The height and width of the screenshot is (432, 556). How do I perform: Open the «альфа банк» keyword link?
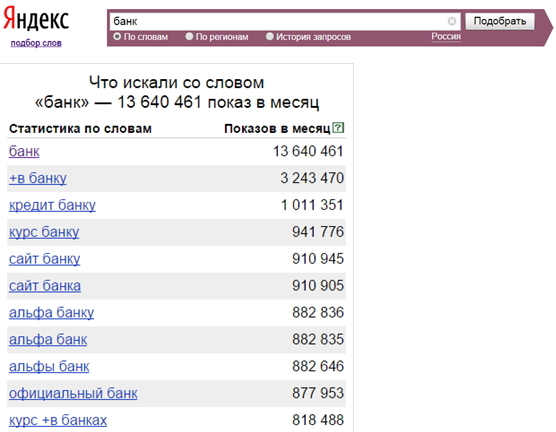pyautogui.click(x=48, y=340)
